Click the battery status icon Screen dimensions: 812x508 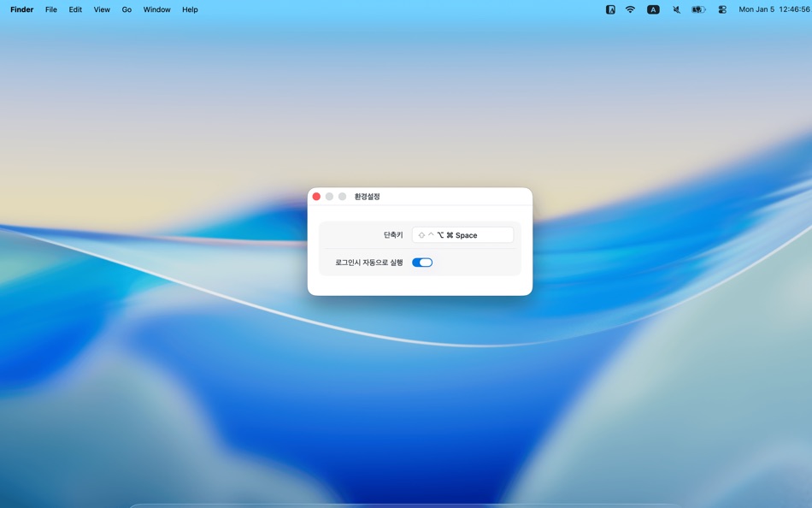698,9
